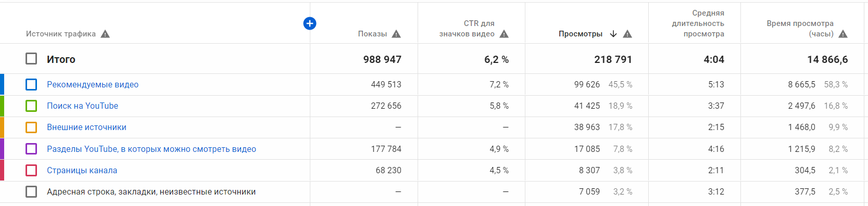Open the Поиск на YouTube link
The width and height of the screenshot is (868, 206).
[x=82, y=106]
